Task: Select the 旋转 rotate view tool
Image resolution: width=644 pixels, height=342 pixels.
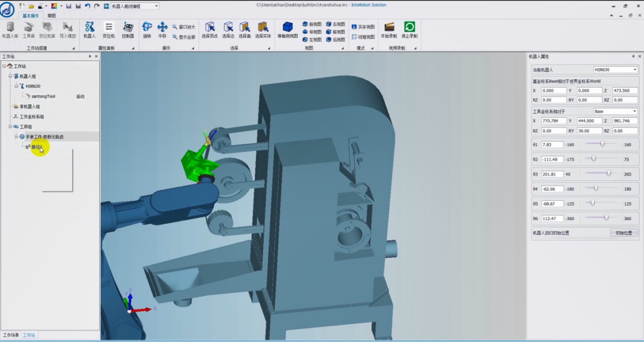Action: (x=147, y=30)
